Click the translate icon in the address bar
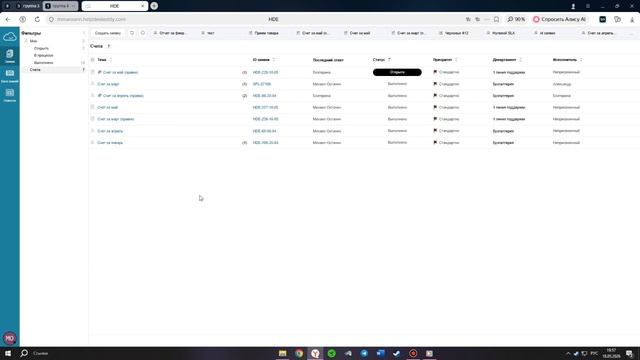640x360 pixels. click(468, 19)
